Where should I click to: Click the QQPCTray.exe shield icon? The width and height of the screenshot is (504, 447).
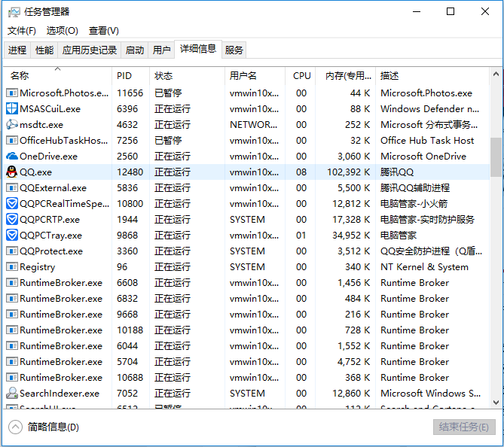click(12, 235)
